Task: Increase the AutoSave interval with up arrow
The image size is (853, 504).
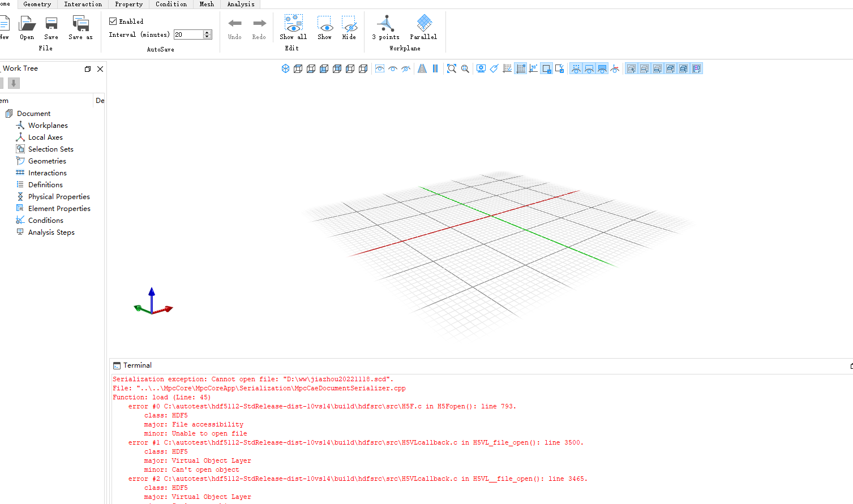Action: [207, 32]
